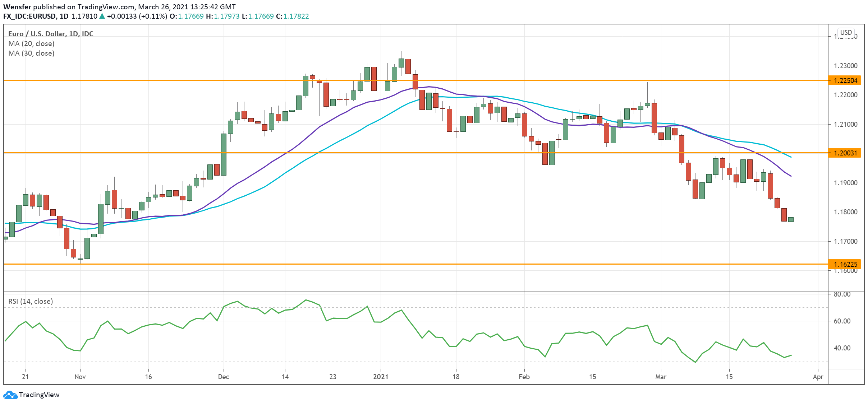Click the TradingView cloud logo icon

(10, 395)
